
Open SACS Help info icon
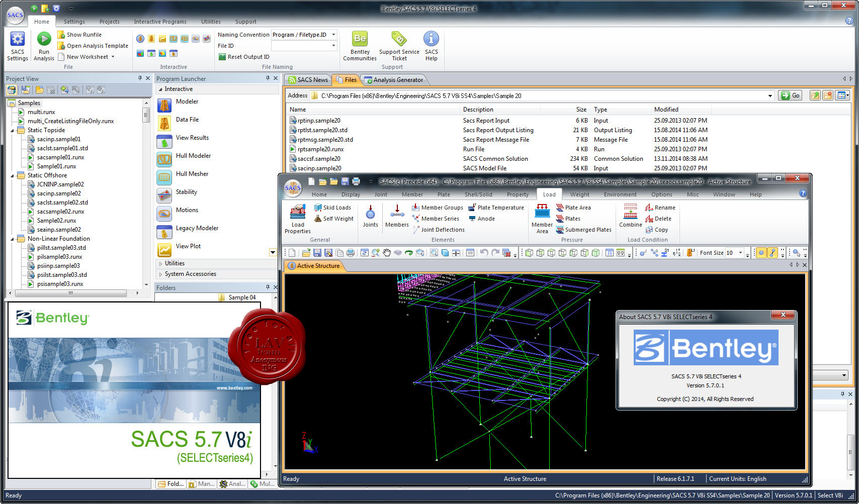431,39
